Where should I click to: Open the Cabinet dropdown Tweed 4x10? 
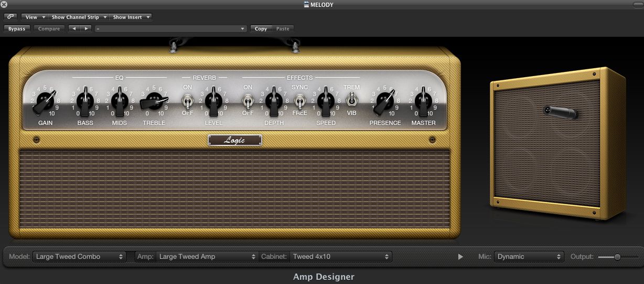coord(341,257)
